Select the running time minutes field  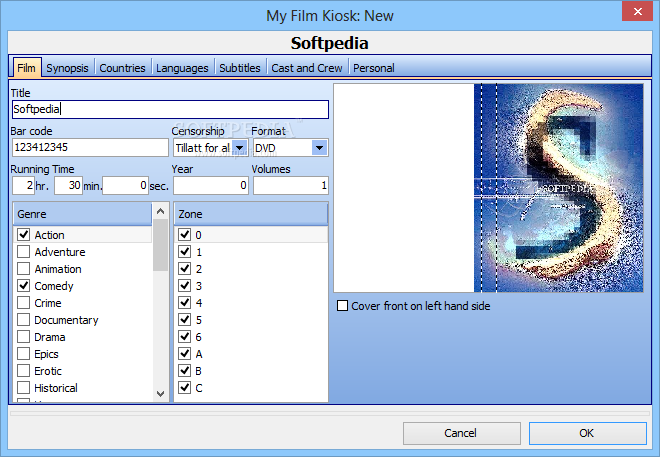click(68, 186)
